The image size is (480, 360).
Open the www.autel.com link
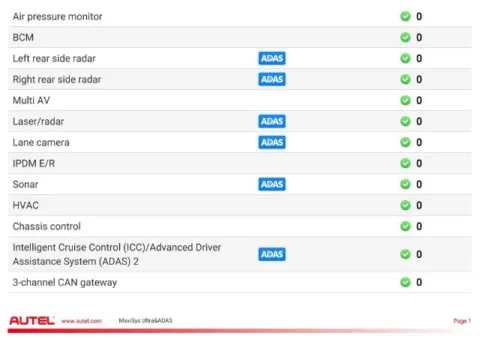coord(81,321)
